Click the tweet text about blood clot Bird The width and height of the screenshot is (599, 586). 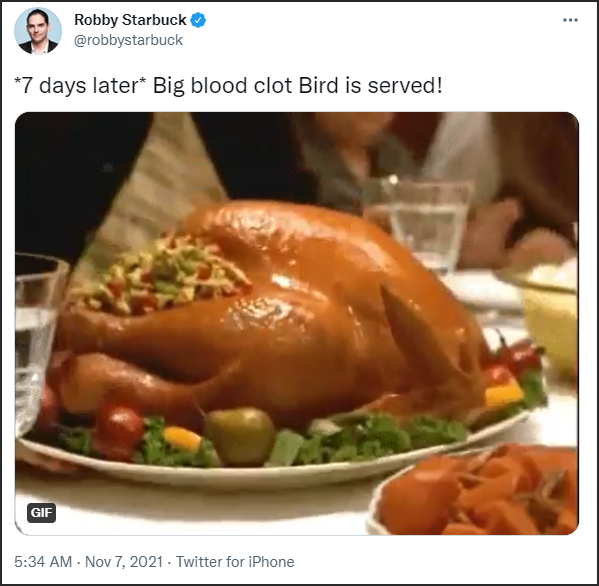pyautogui.click(x=228, y=85)
